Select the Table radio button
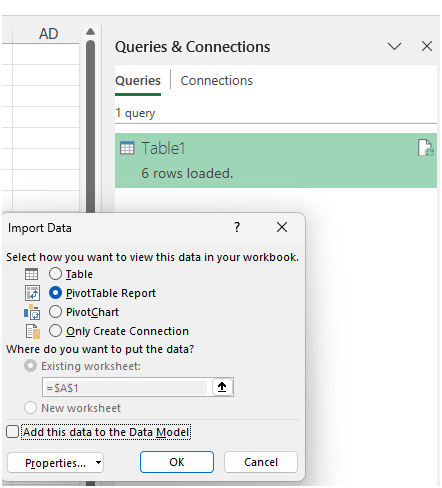442x488 pixels. (x=55, y=274)
